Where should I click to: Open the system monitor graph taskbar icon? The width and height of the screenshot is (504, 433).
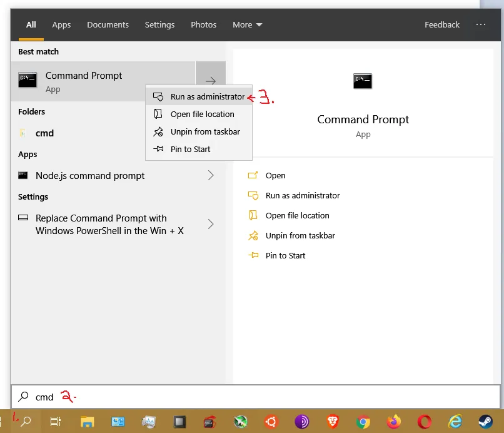click(x=148, y=422)
